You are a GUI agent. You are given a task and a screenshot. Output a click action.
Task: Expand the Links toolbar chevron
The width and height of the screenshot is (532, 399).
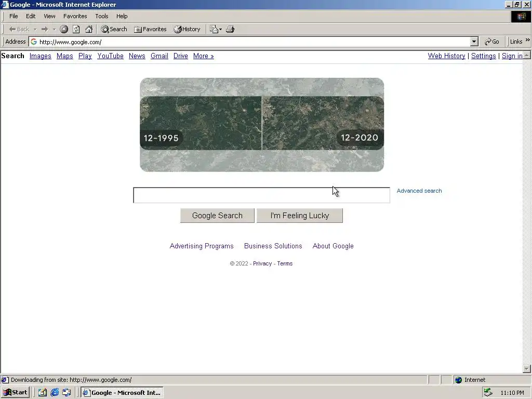(528, 40)
